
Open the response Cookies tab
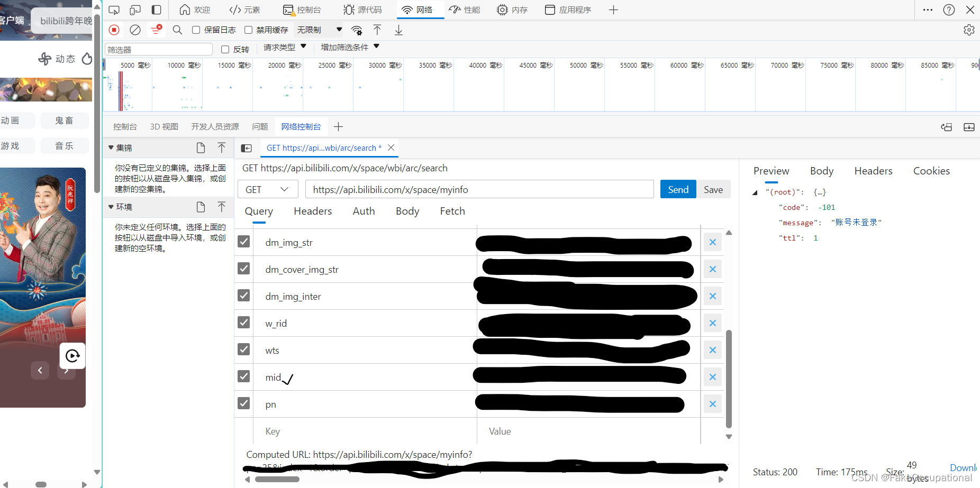tap(931, 171)
